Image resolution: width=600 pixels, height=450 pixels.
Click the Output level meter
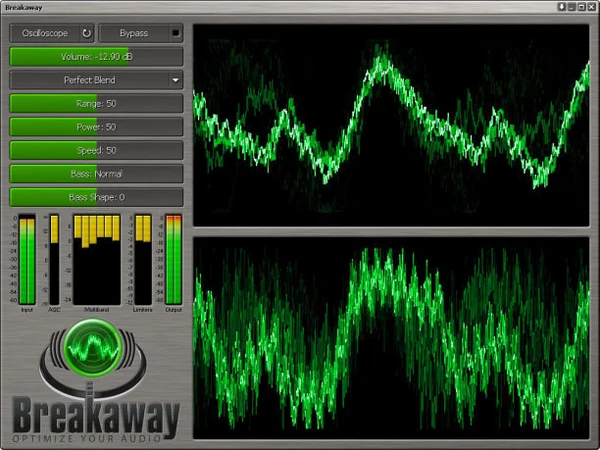click(x=173, y=260)
